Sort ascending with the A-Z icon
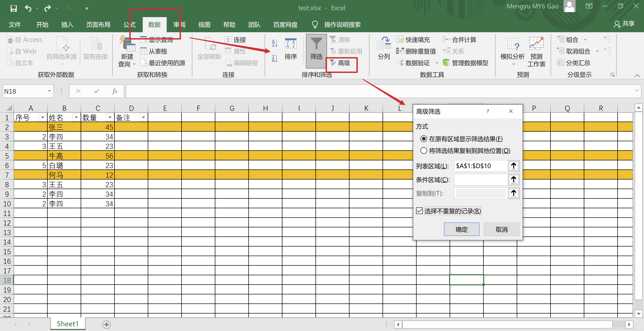Screen dimensions: 644x331 click(x=275, y=43)
